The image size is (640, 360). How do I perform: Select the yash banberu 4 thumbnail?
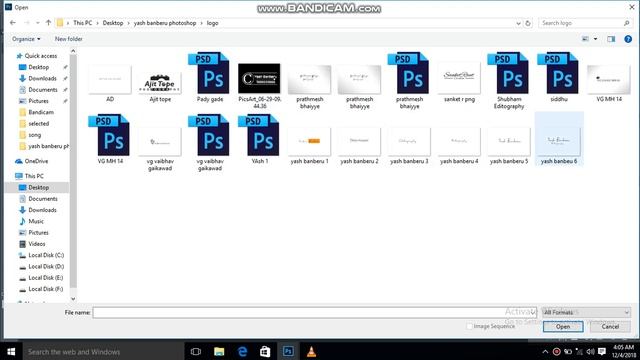pos(459,142)
